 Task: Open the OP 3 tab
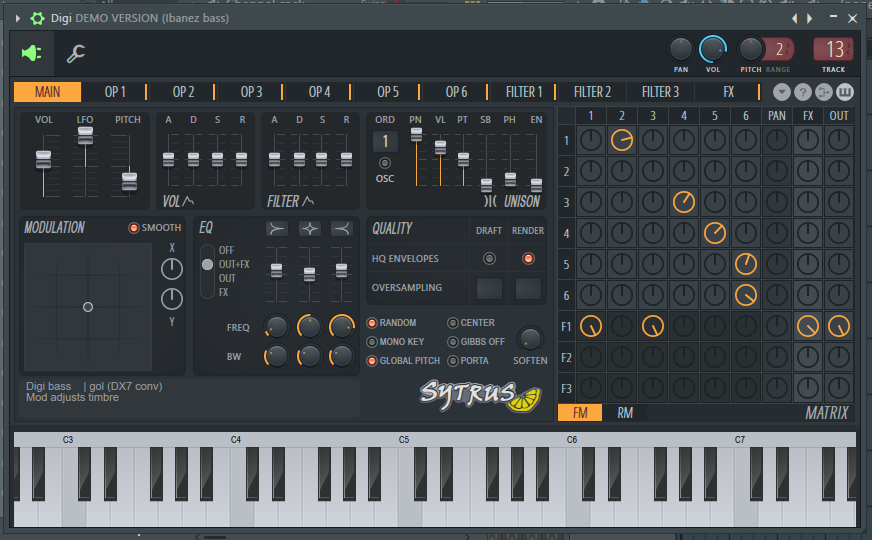251,92
